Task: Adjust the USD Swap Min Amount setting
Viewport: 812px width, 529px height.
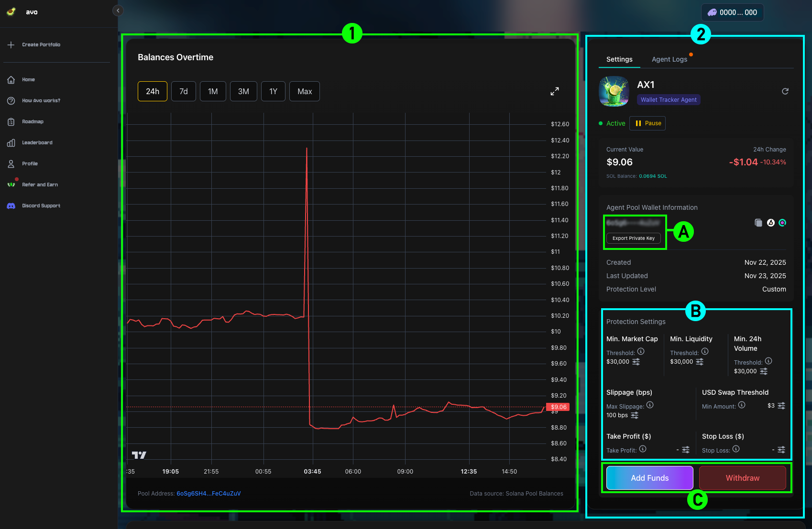Action: click(781, 406)
